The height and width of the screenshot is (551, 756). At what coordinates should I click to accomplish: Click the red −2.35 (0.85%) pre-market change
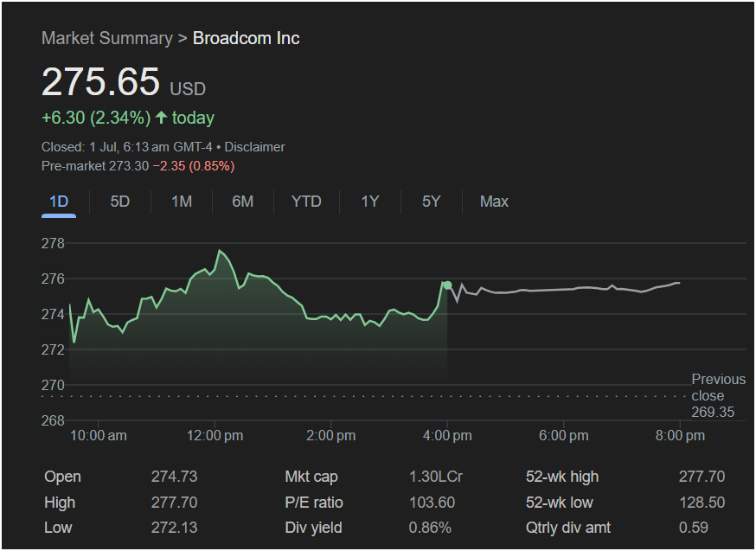(x=194, y=166)
